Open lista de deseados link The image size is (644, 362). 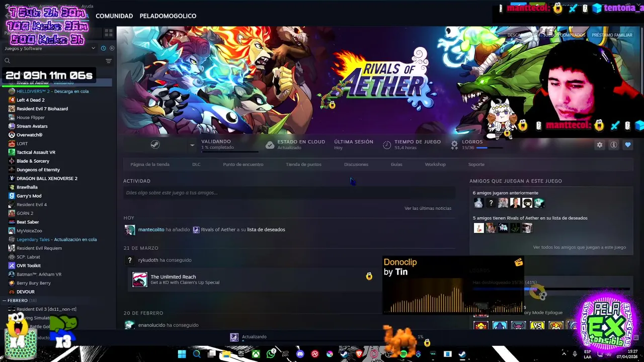click(266, 230)
